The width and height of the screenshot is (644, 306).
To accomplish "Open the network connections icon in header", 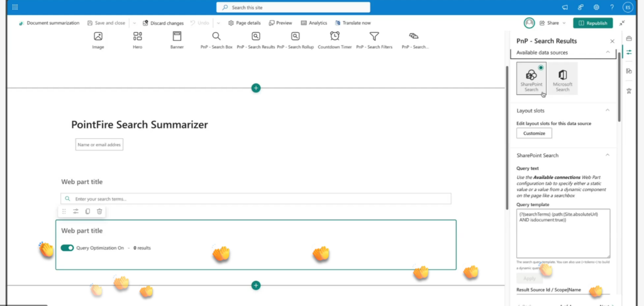I will [580, 8].
